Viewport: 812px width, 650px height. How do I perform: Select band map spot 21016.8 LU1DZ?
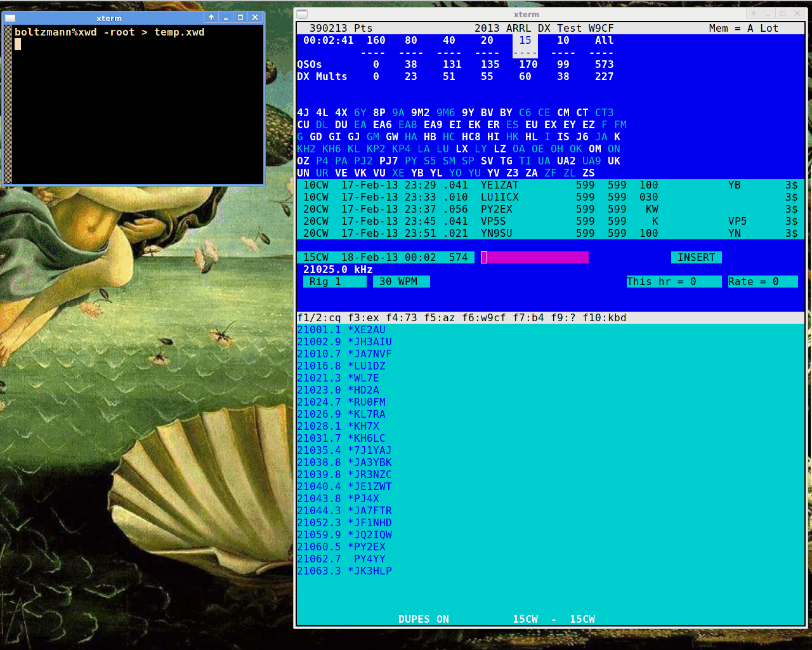click(x=341, y=366)
